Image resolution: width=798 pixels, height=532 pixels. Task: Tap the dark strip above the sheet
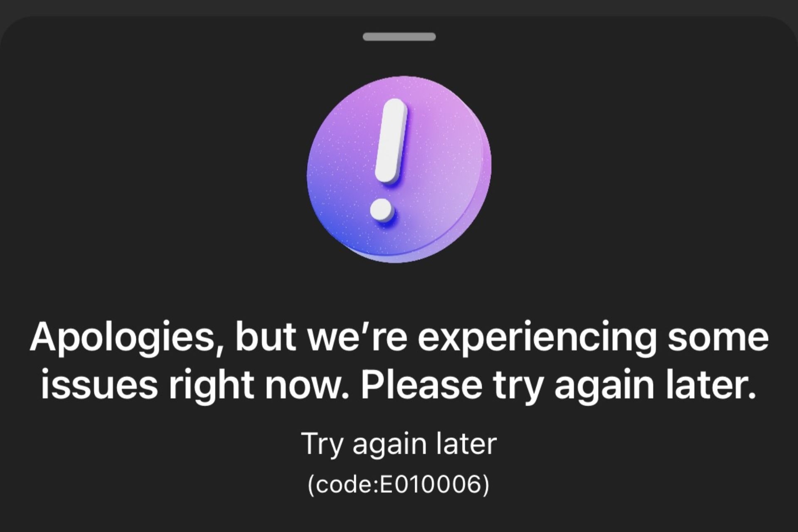click(399, 7)
